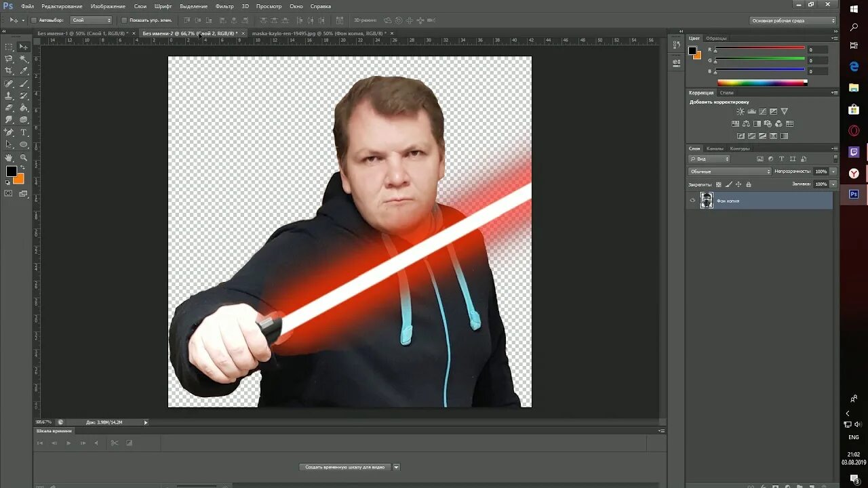This screenshot has height=488, width=868.
Task: Click the color spectrum ramp
Action: click(x=762, y=83)
